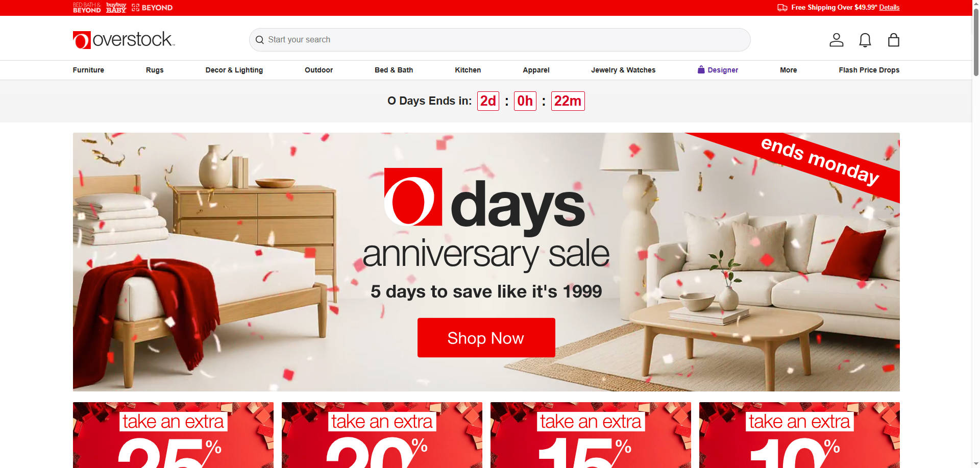Image resolution: width=980 pixels, height=468 pixels.
Task: Click the Shop Now button
Action: click(486, 338)
